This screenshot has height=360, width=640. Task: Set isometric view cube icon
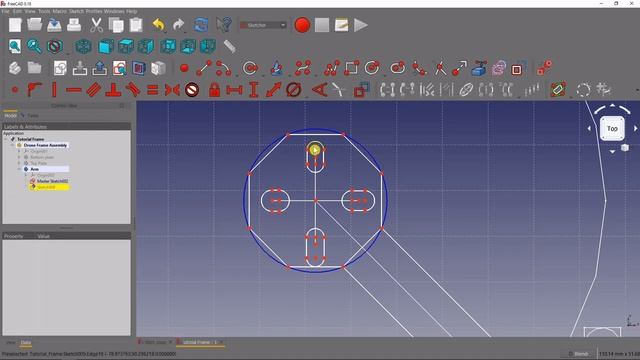click(83, 46)
